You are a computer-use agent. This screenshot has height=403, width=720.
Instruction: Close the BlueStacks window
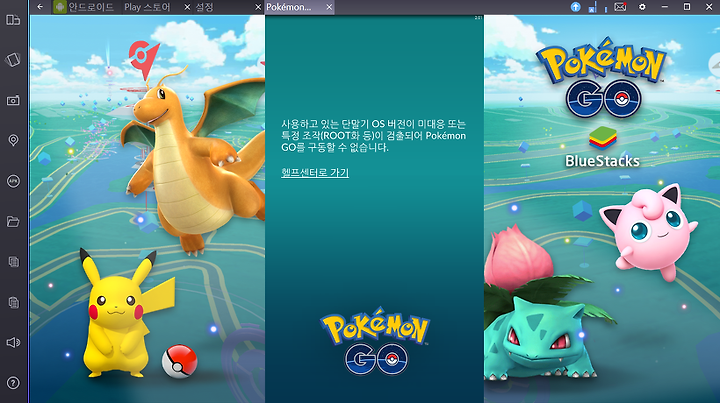point(709,7)
